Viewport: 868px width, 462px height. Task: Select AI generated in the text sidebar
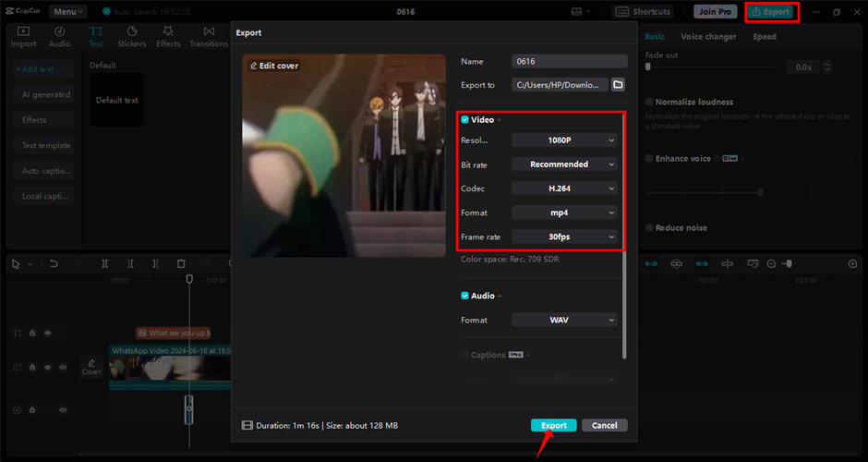tap(44, 94)
